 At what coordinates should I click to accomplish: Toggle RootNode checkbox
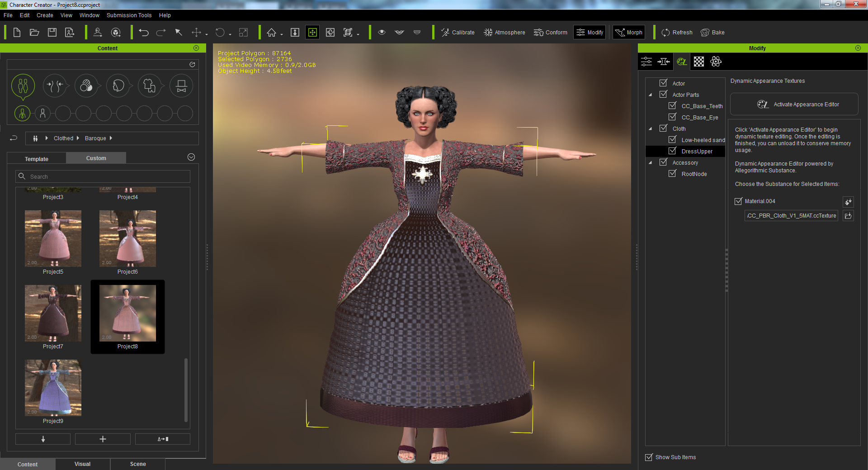(x=672, y=173)
